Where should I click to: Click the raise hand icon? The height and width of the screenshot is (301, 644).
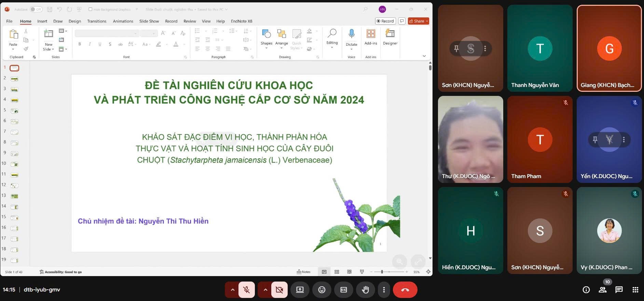point(365,290)
